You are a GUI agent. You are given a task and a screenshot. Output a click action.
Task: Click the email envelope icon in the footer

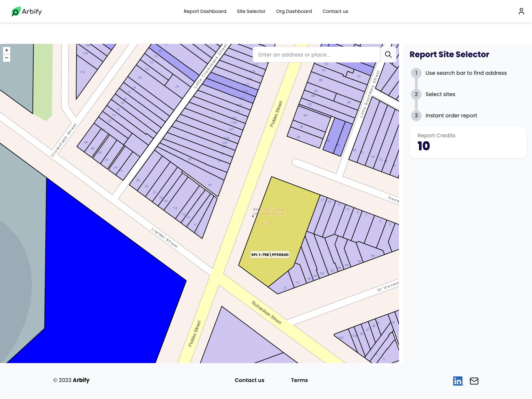point(474,381)
